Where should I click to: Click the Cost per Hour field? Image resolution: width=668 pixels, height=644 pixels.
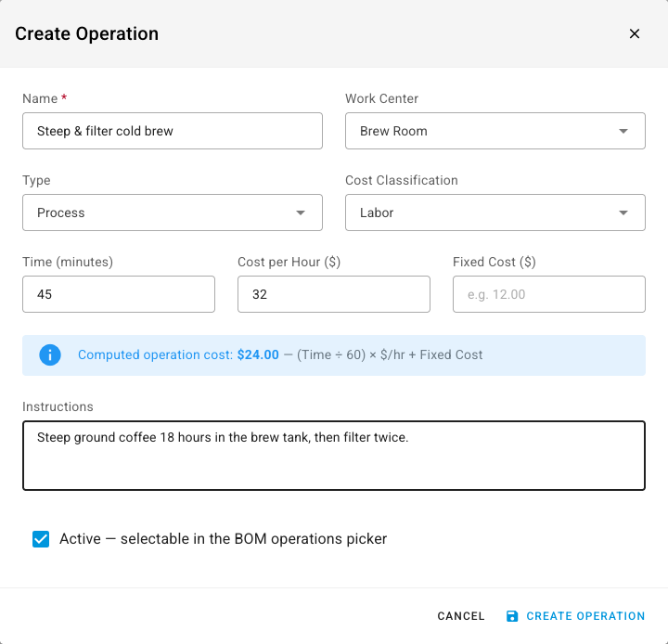coord(334,294)
